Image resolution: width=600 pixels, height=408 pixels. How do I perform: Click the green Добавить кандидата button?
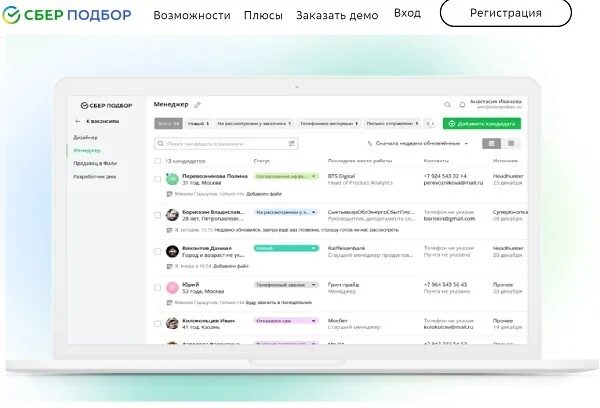point(482,124)
